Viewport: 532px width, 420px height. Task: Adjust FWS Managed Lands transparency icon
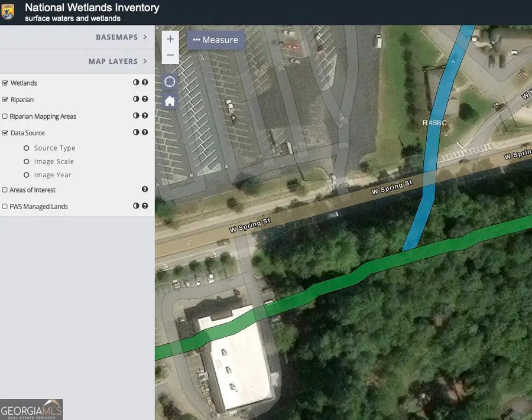136,206
